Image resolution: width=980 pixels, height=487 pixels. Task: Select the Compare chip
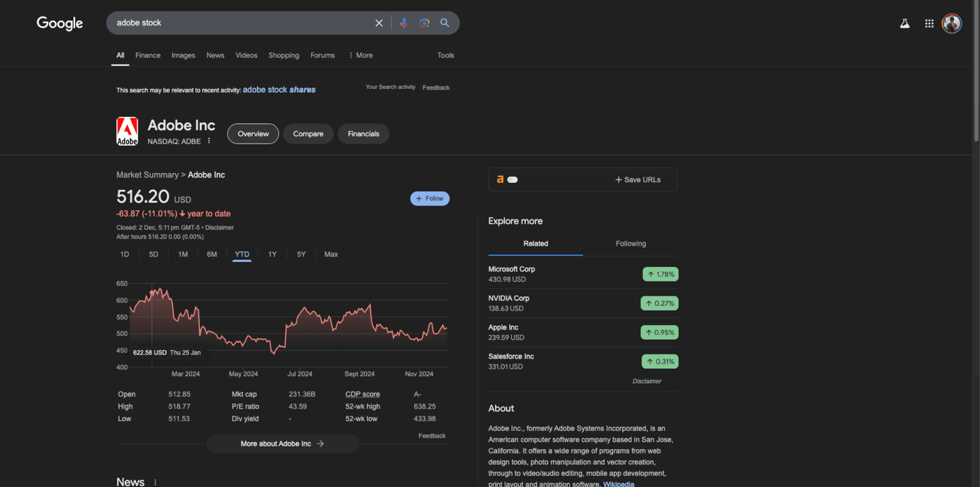tap(308, 134)
